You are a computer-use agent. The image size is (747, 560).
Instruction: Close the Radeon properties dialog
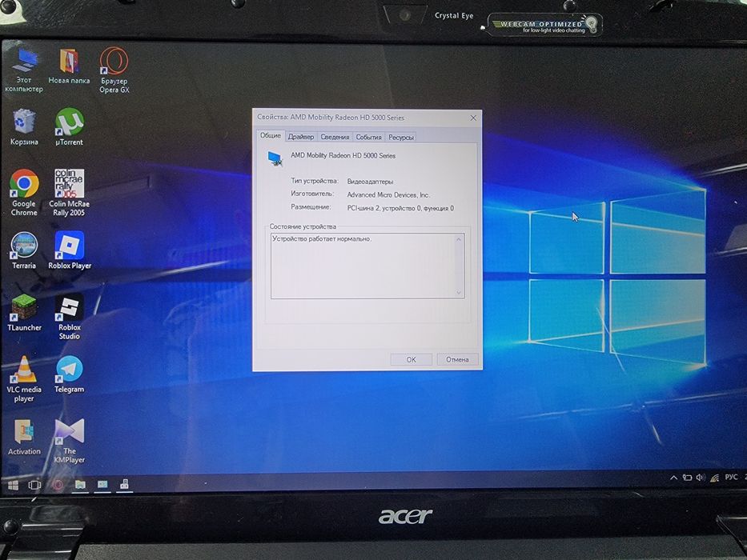pos(473,118)
